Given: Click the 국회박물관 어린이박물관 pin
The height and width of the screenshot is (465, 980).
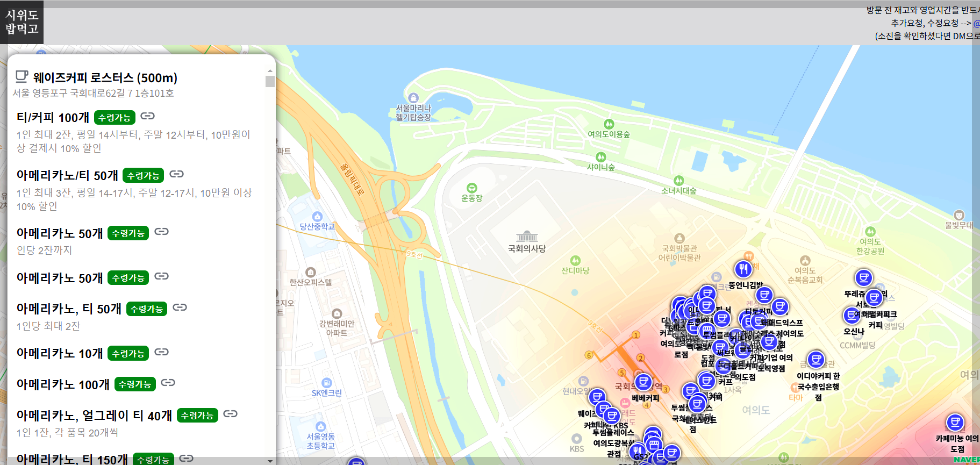Looking at the screenshot, I should tap(679, 238).
